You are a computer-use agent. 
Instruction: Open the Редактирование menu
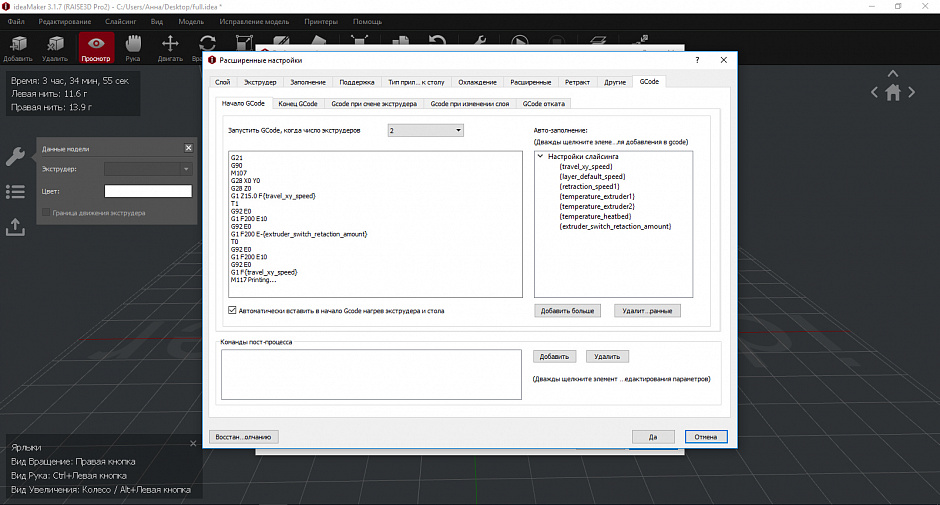(x=65, y=22)
